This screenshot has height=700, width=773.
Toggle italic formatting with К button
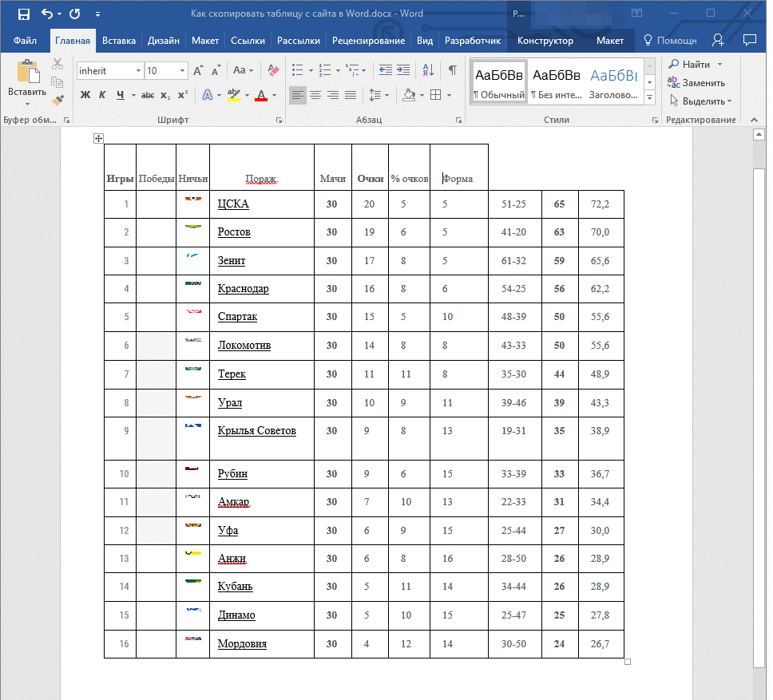tap(103, 95)
